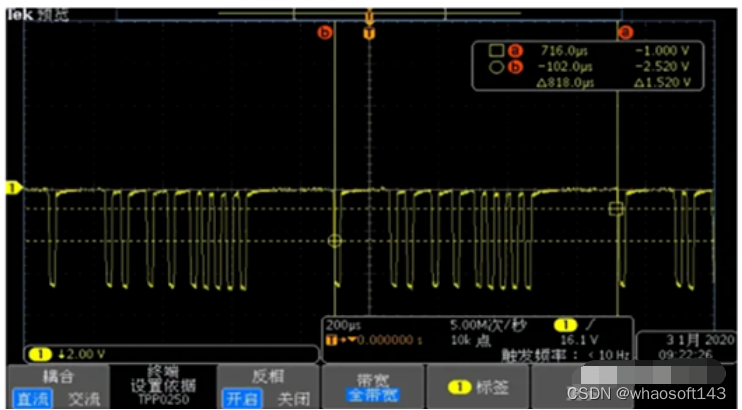Click the orange trigger position T marker
This screenshot has height=410, width=742.
369,34
